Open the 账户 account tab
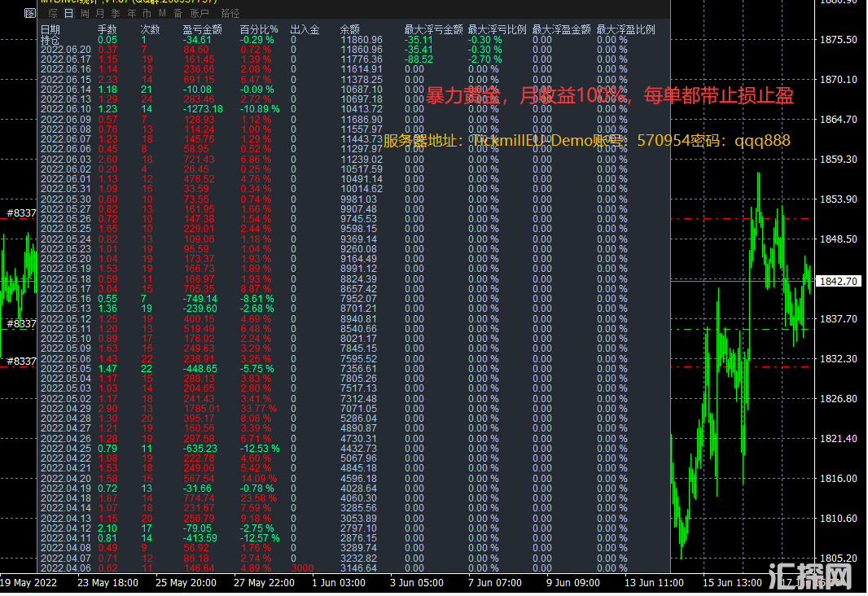This screenshot has height=596, width=868. 199,13
